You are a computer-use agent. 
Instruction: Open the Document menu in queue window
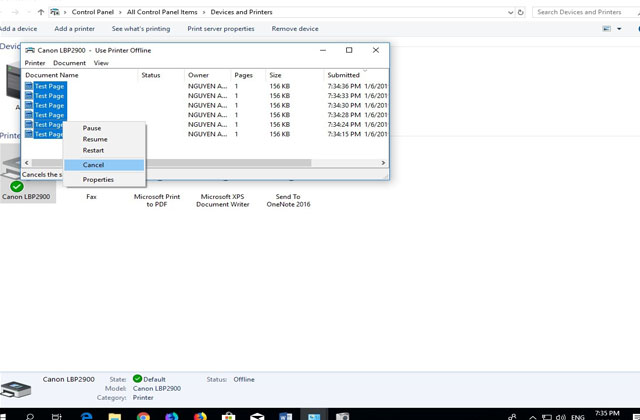click(69, 63)
